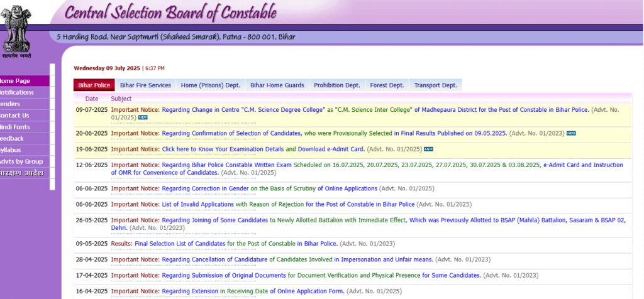Open the Home (Prisons) Dept. tab
644x299 pixels.
[x=211, y=85]
